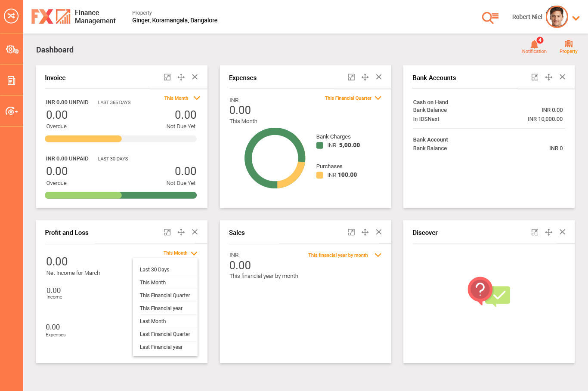Expand the Invoice widget

[167, 77]
